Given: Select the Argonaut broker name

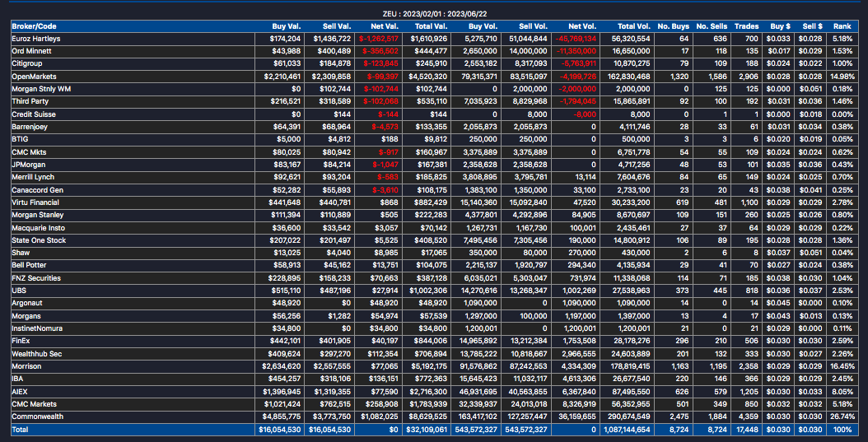Looking at the screenshot, I should [x=26, y=303].
